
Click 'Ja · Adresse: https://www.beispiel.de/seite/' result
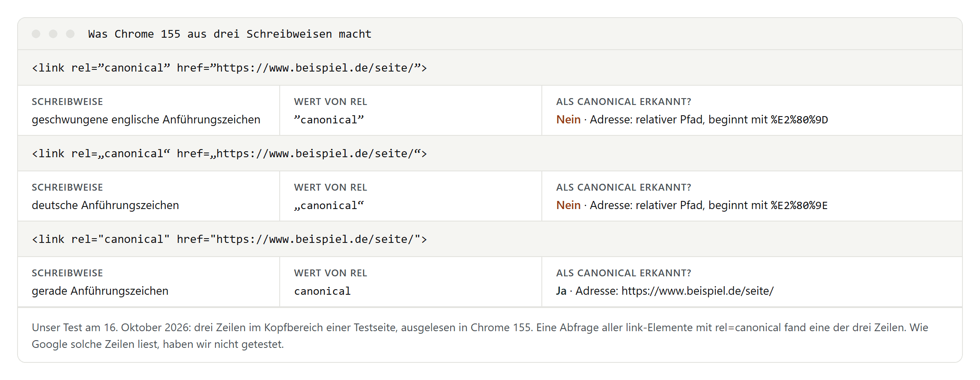(665, 291)
